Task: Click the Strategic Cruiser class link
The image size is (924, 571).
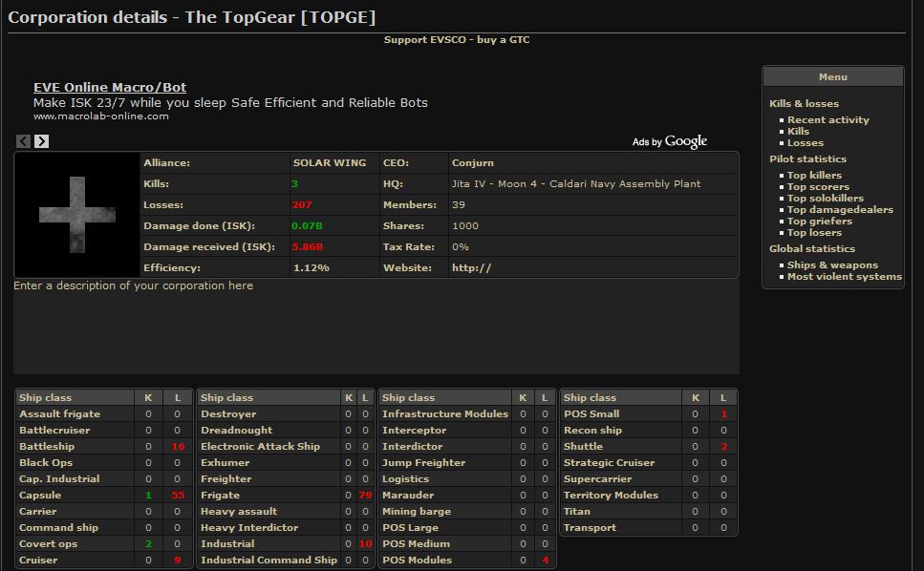Action: pyautogui.click(x=609, y=463)
